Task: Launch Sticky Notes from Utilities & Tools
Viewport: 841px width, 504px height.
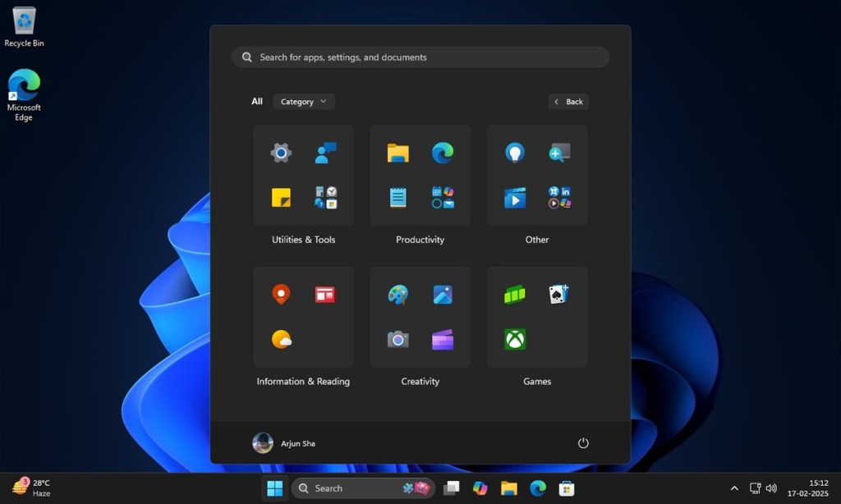Action: point(281,197)
